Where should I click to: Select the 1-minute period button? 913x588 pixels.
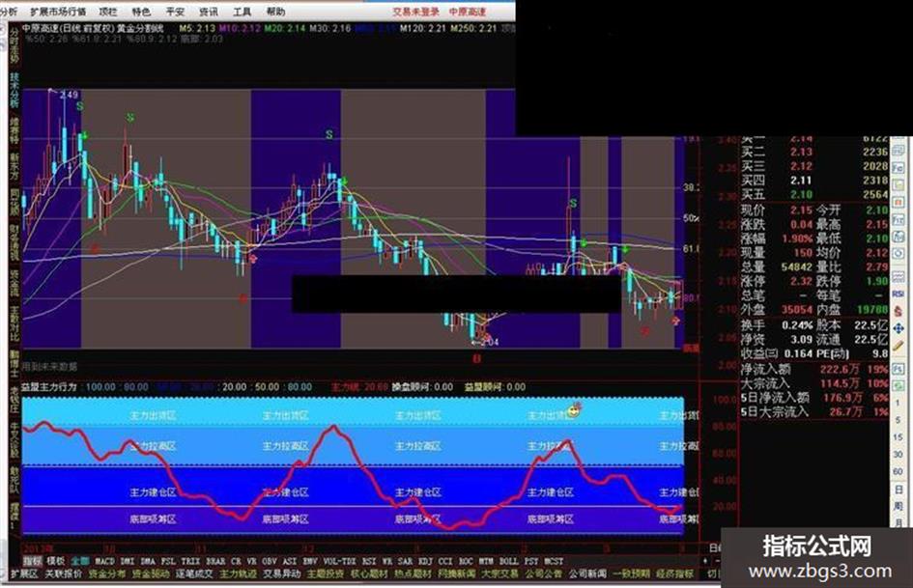click(899, 403)
